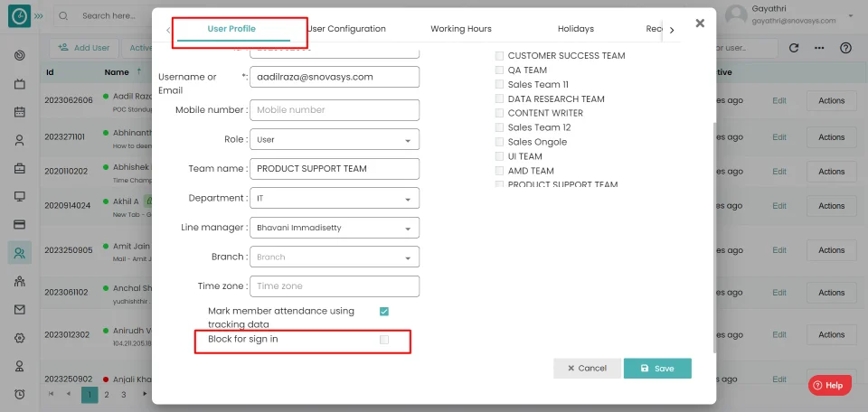Open the three-dots more options menu
Screen dimensions: 868x412
820,48
